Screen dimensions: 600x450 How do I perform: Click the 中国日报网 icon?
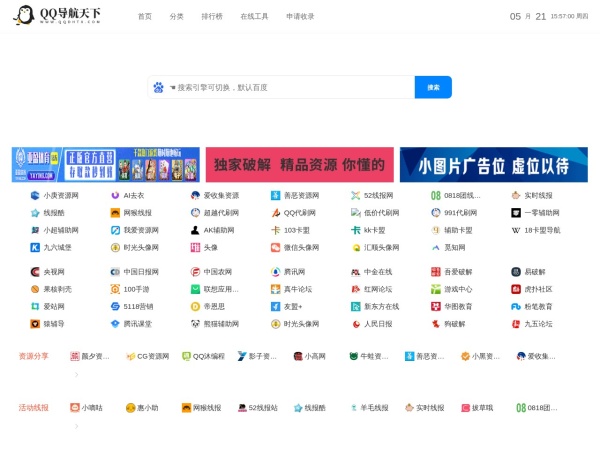click(x=115, y=272)
